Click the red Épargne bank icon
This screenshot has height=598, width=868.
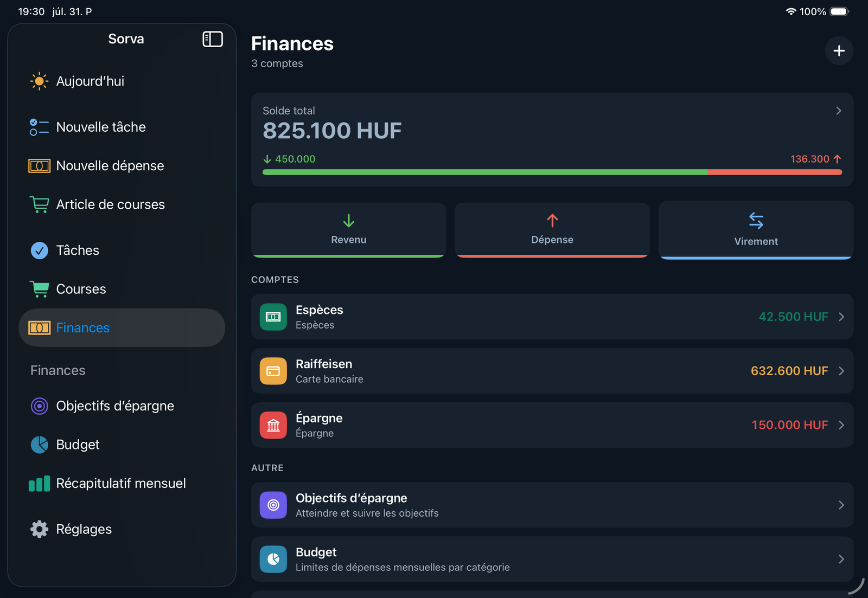tap(273, 426)
